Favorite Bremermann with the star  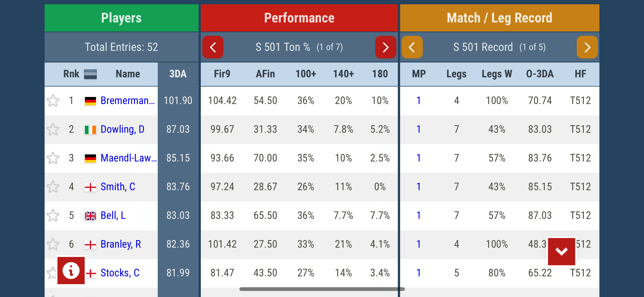pos(53,101)
